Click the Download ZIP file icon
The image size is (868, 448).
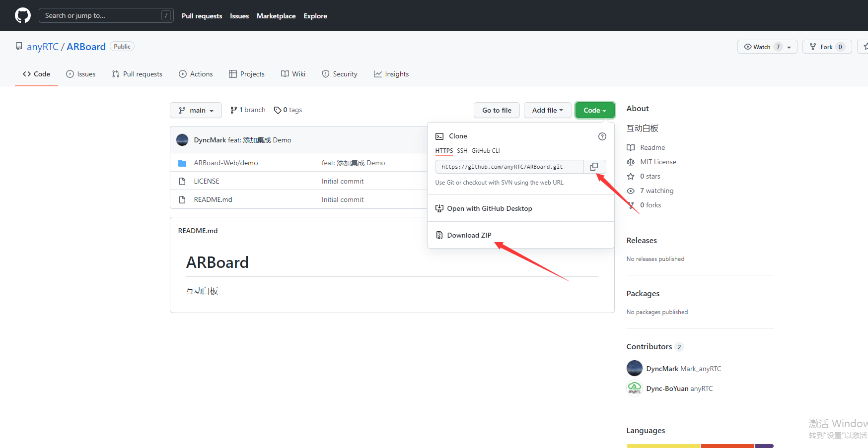pos(439,235)
